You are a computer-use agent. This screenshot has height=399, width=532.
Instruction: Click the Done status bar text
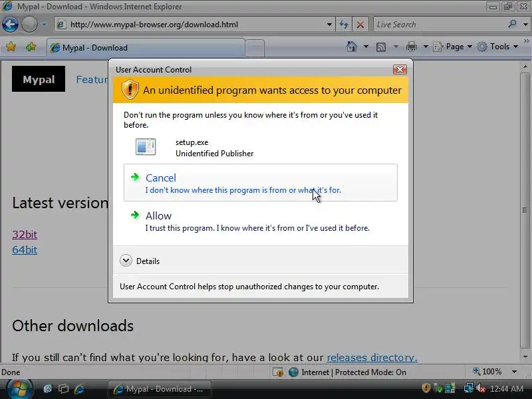(11, 372)
